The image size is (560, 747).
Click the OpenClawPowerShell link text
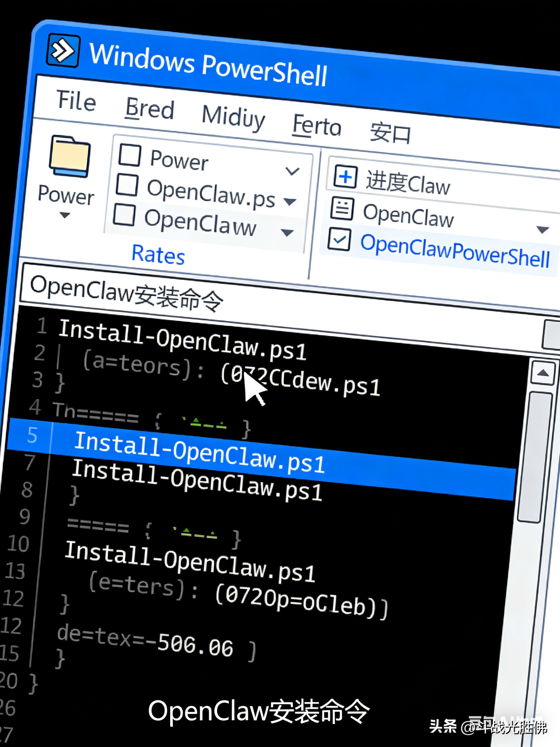coord(455,251)
